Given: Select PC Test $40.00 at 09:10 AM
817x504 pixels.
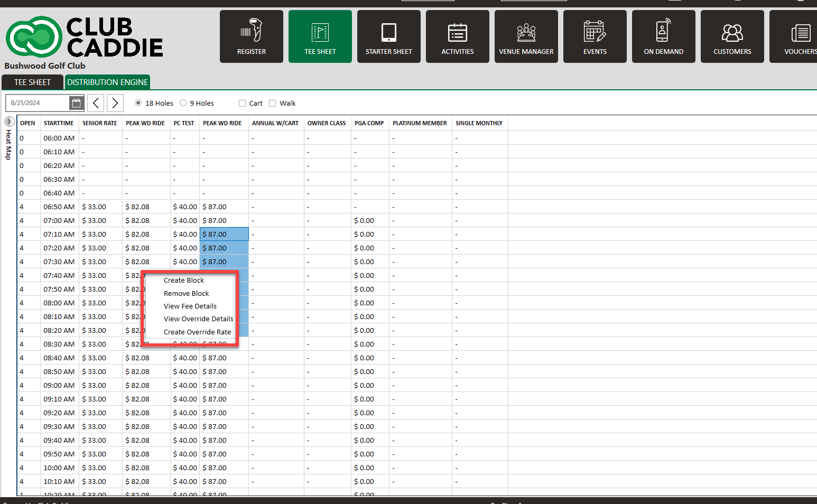Looking at the screenshot, I should (x=185, y=399).
